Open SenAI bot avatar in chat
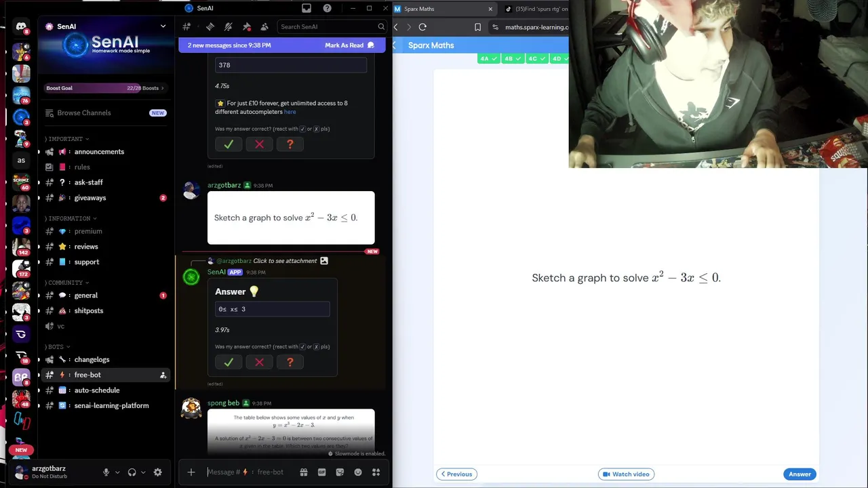 [191, 277]
